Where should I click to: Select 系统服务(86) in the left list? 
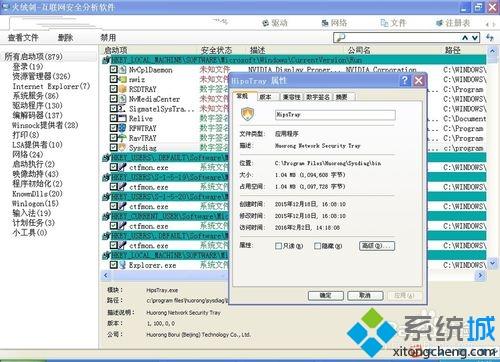[x=35, y=96]
